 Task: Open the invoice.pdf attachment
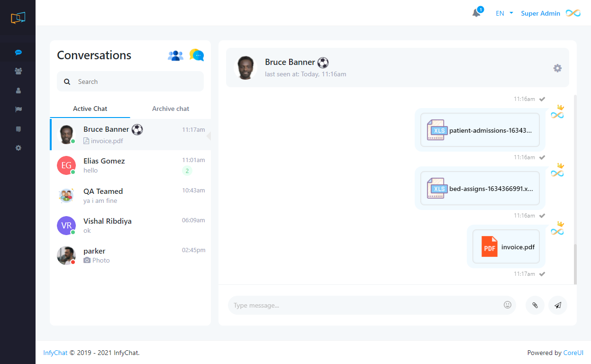[506, 247]
